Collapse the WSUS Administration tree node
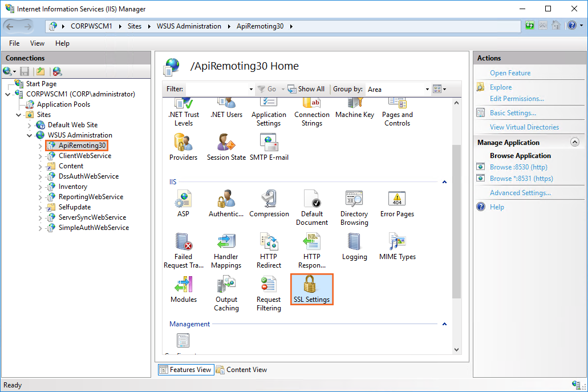The image size is (588, 392). coord(30,135)
